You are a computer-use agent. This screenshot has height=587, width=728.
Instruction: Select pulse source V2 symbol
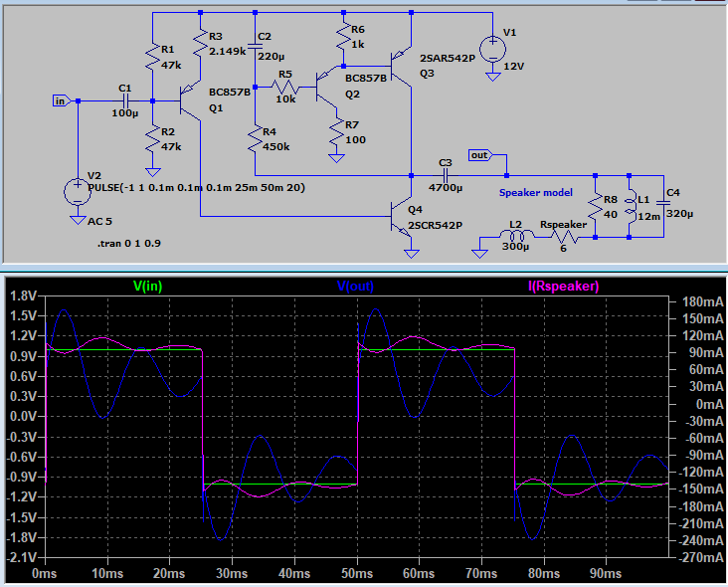click(78, 192)
